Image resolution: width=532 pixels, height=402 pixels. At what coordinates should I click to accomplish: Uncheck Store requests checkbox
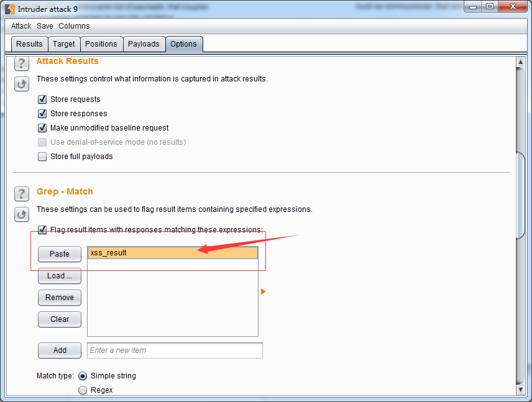[42, 99]
